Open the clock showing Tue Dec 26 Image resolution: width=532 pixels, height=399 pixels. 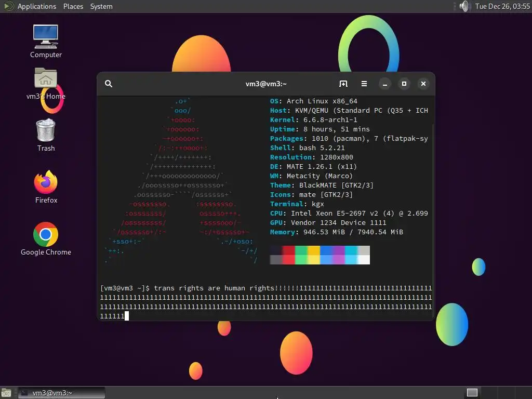[x=502, y=6]
